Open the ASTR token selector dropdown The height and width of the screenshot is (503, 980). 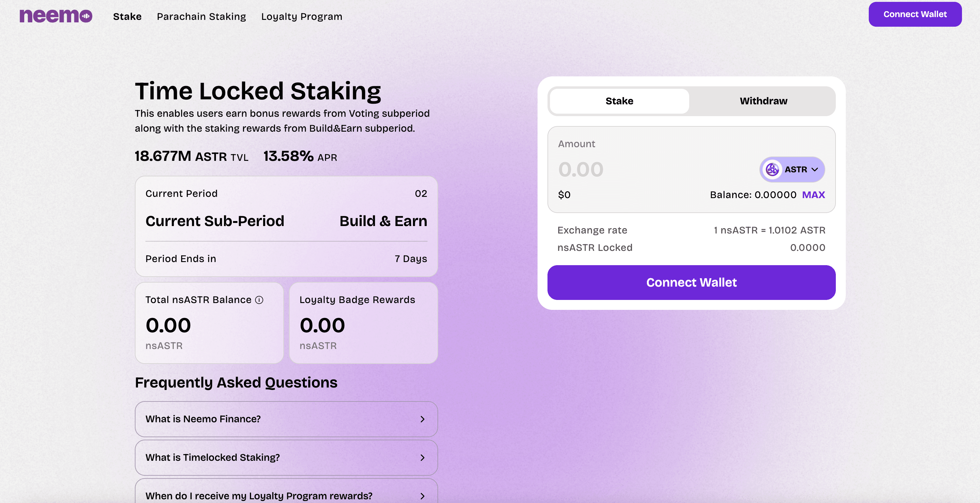click(792, 170)
